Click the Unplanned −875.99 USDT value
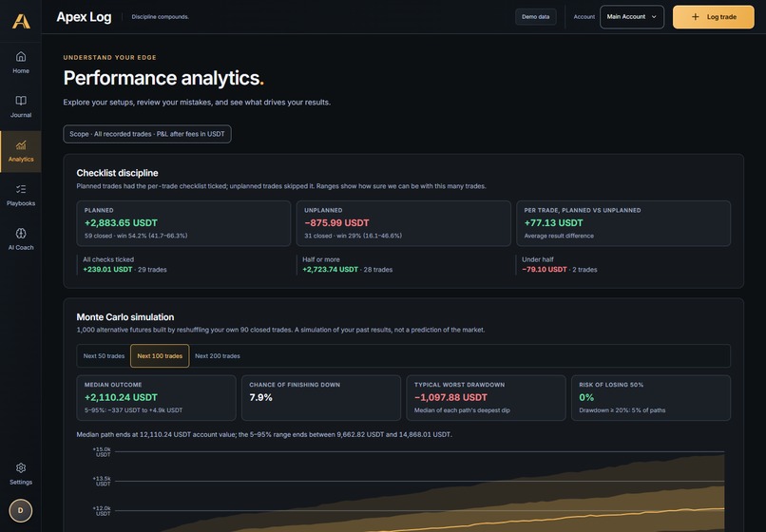This screenshot has width=766, height=532. (x=336, y=222)
